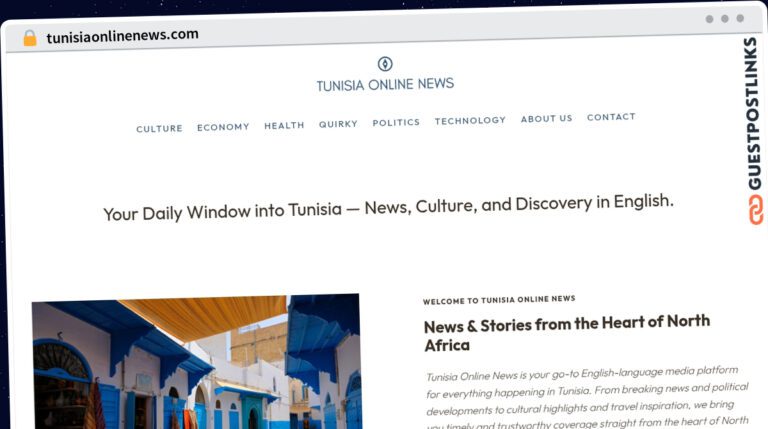Click the intro paragraph starting 'Tunisia Online News is your go-to'
Screen dimensions: 768x429
point(587,398)
